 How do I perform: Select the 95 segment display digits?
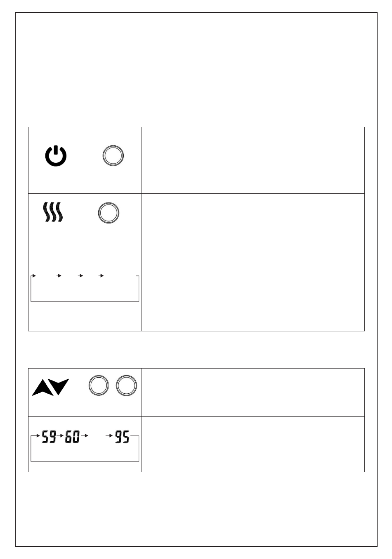pyautogui.click(x=122, y=437)
